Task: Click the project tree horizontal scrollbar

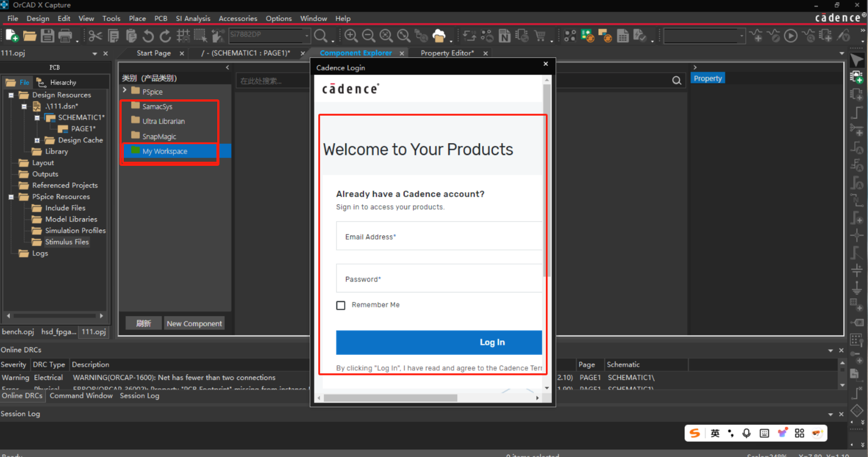Action: click(x=54, y=315)
